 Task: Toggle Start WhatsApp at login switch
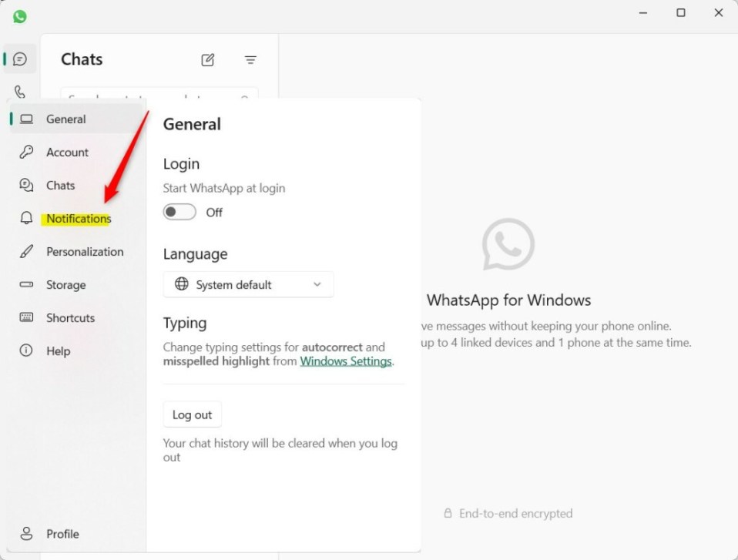point(179,212)
